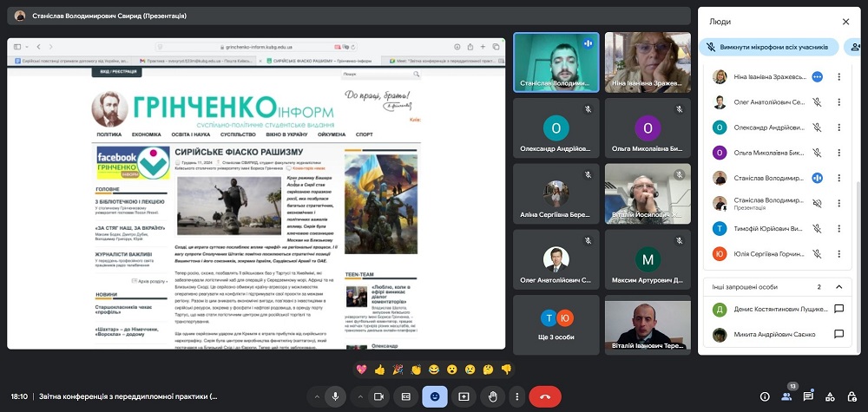Toggle the camera button in call controls
This screenshot has width=868, height=412.
(x=378, y=396)
